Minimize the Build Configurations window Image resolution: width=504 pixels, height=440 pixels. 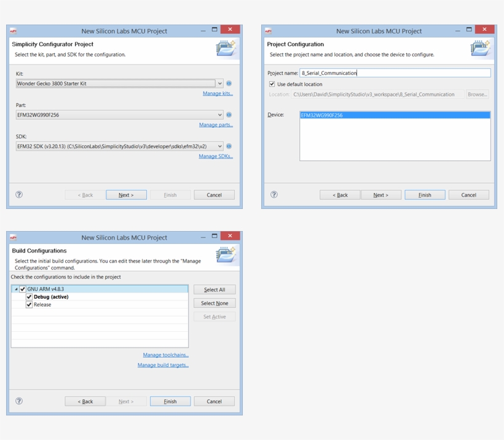coord(203,237)
